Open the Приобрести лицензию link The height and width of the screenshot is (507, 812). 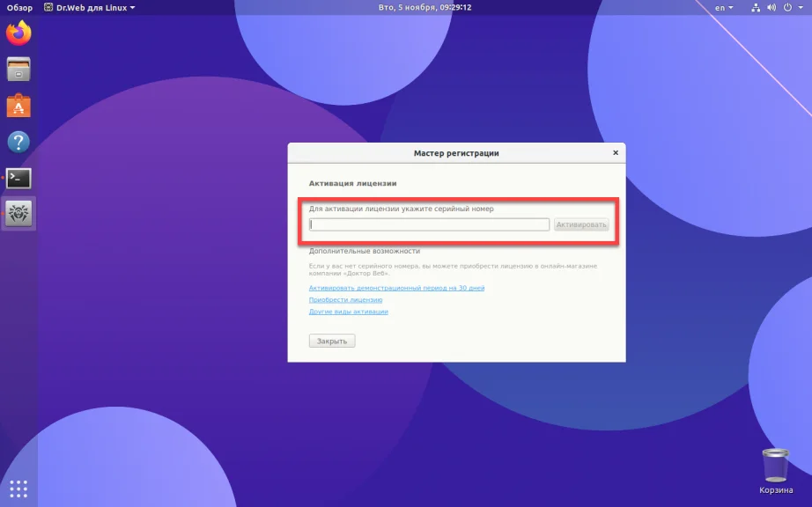345,299
